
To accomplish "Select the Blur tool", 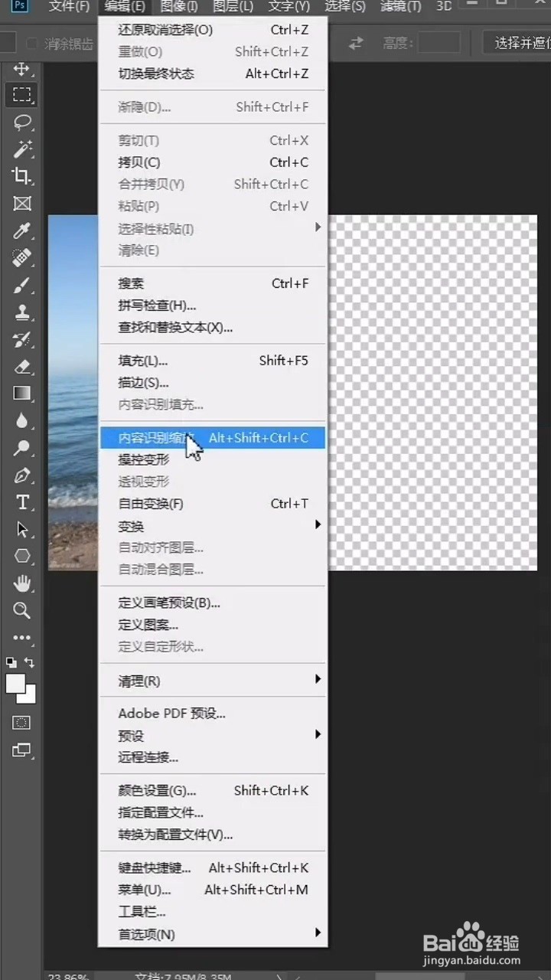I will (x=21, y=421).
